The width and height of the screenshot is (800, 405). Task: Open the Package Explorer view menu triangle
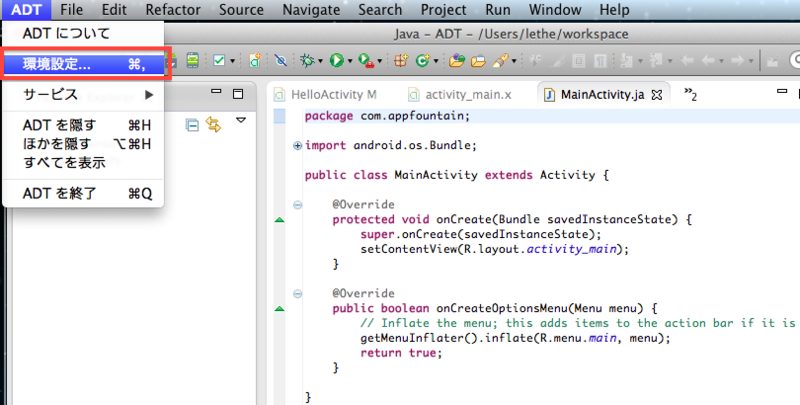(241, 120)
